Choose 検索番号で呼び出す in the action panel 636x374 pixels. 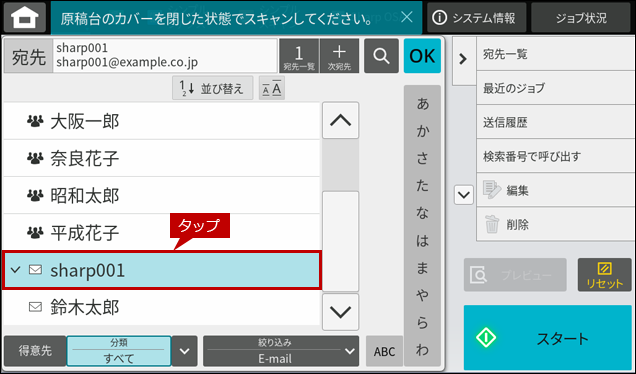[x=556, y=156]
